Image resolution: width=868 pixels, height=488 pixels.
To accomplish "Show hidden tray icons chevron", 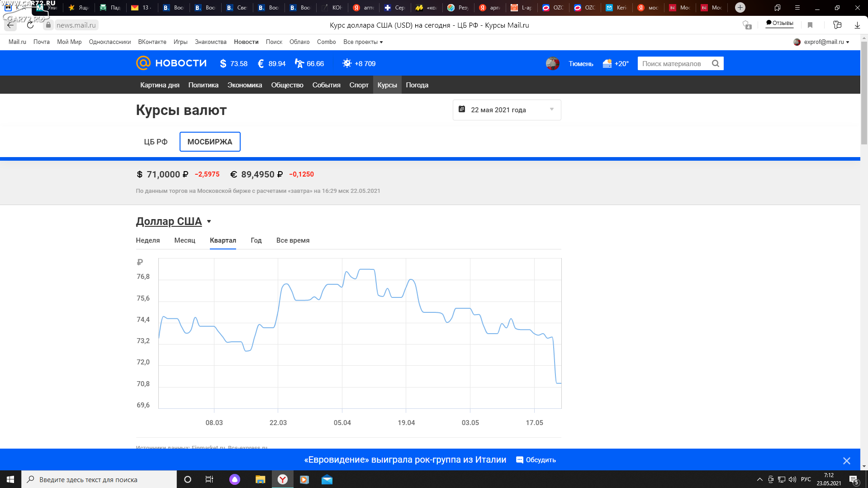I will tap(759, 479).
